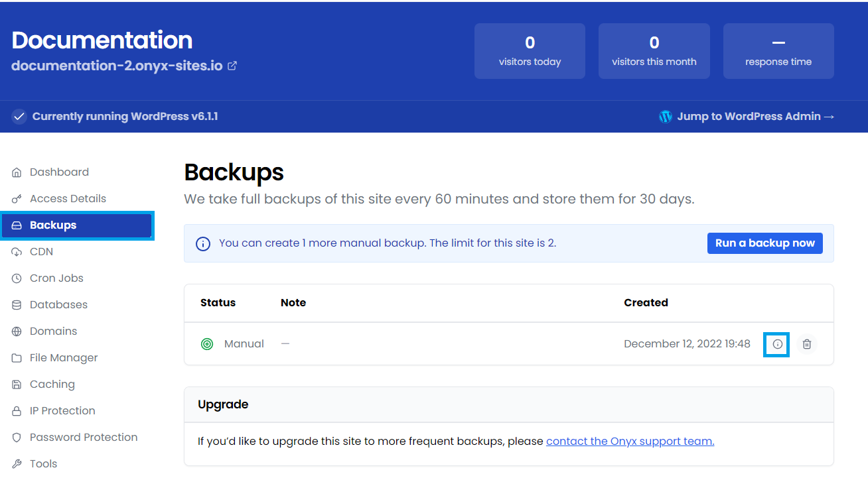Viewport: 868px width, 478px height.
Task: Click the green Manual status indicator icon
Action: 207,344
